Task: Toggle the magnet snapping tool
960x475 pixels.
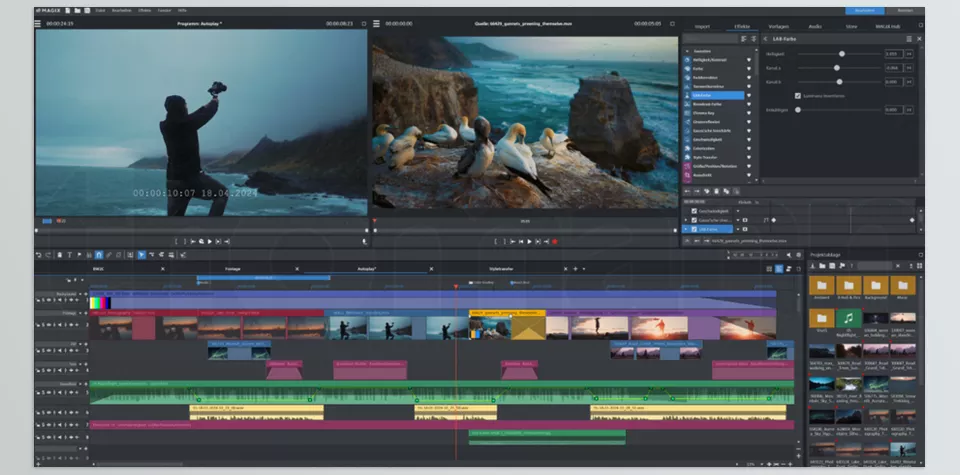Action: [x=99, y=255]
